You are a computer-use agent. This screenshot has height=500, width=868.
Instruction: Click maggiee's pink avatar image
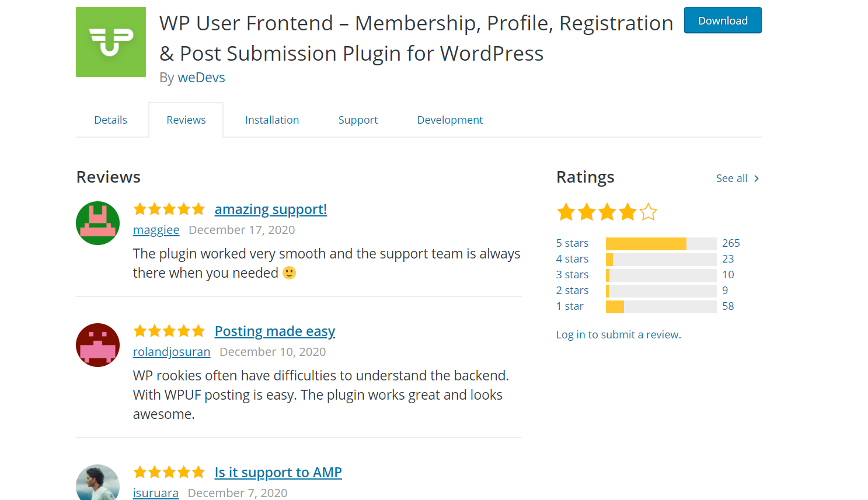(97, 223)
